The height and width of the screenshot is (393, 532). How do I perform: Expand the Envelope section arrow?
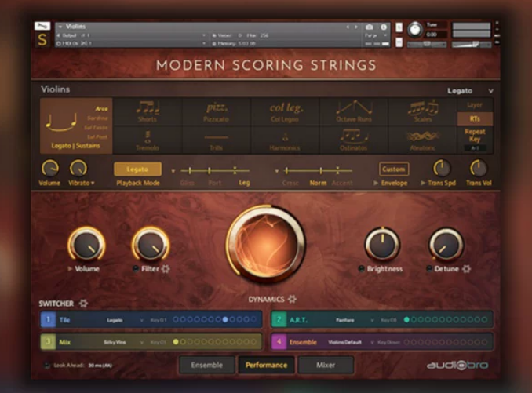tap(376, 183)
